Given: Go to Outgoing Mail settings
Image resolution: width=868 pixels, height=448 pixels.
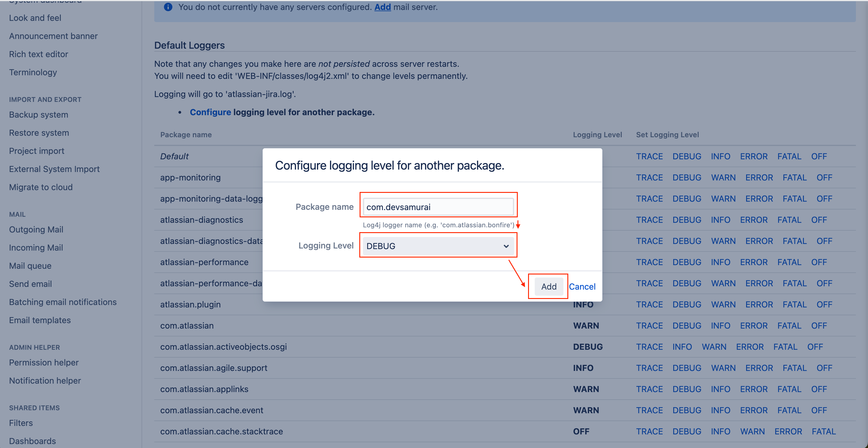Looking at the screenshot, I should click(36, 229).
